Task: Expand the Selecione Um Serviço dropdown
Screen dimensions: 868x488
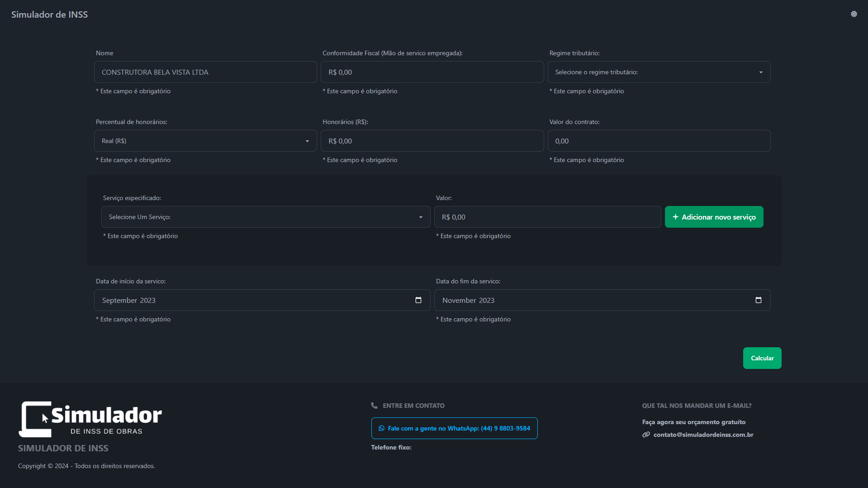Action: [266, 217]
